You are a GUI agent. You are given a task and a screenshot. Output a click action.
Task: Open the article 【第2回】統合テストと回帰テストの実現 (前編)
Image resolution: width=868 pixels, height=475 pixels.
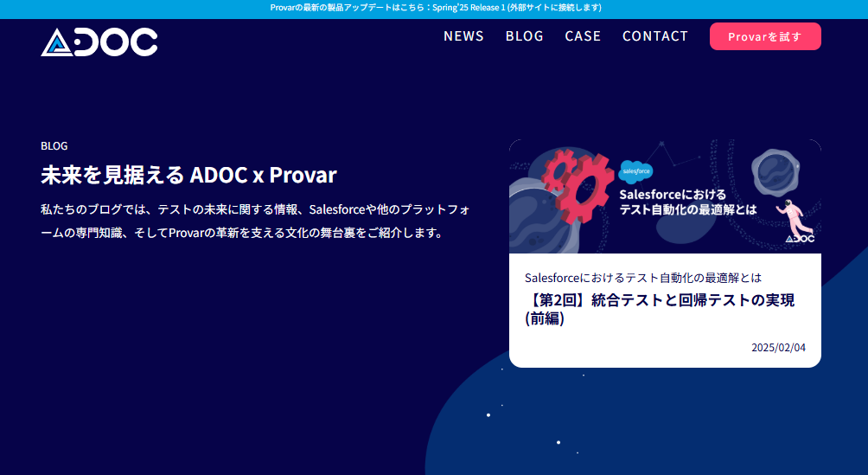point(660,309)
